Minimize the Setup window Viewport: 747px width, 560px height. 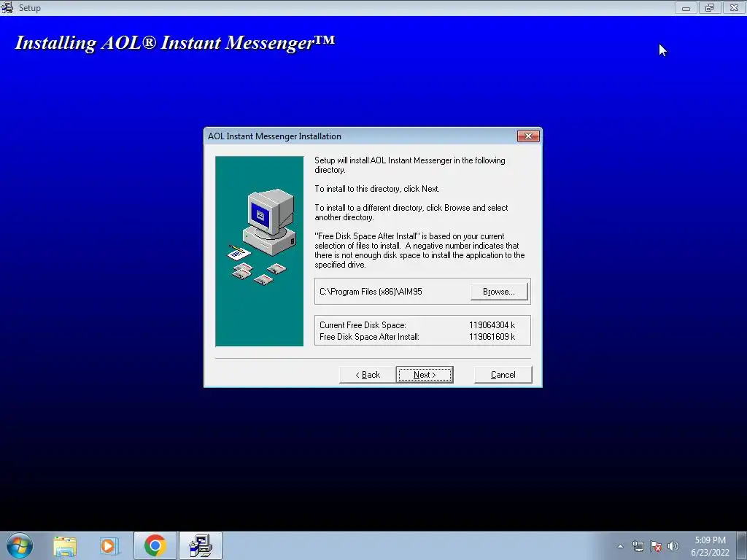coord(686,7)
